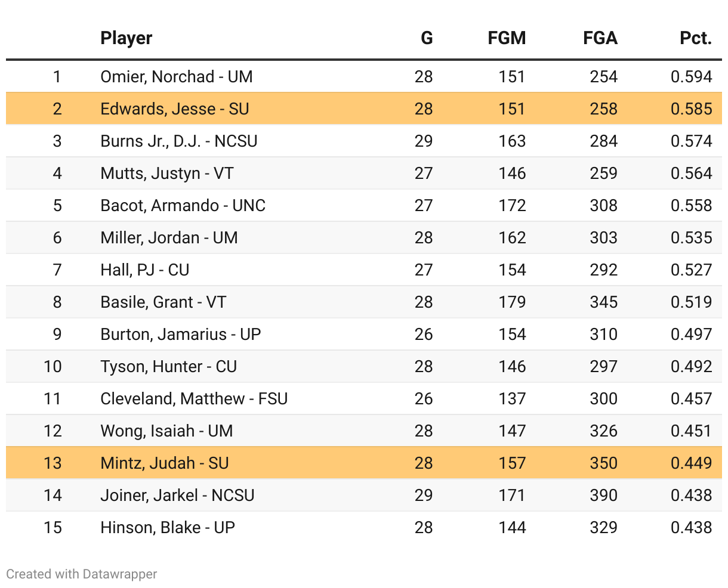Image resolution: width=728 pixels, height=588 pixels.
Task: Click Tyson, Hunter - CU entry
Action: [169, 367]
